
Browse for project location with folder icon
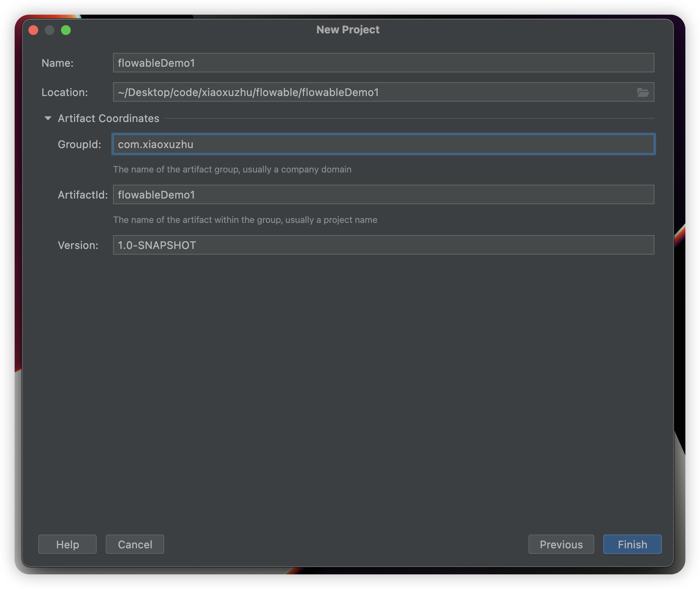click(x=643, y=92)
